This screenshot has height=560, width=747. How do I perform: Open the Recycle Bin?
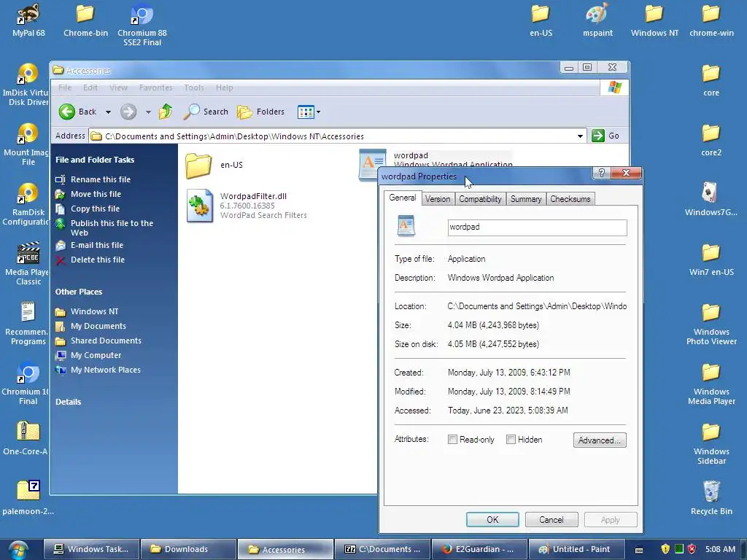coord(711,499)
